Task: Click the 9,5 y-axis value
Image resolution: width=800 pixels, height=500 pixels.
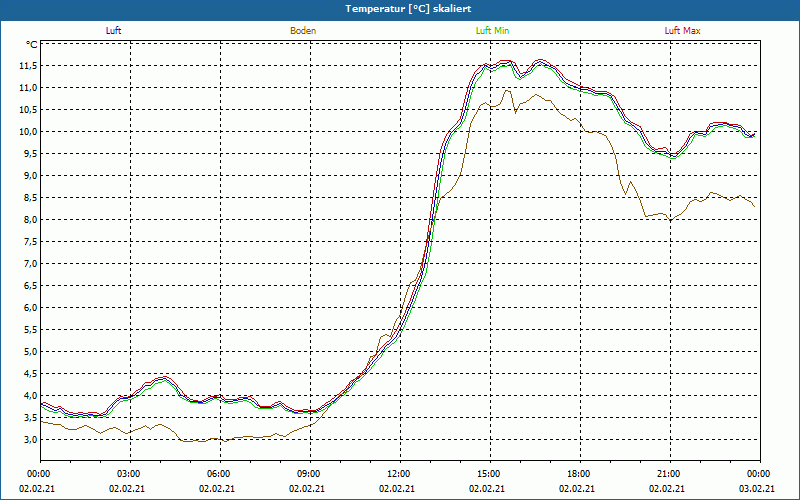Action: [30, 154]
